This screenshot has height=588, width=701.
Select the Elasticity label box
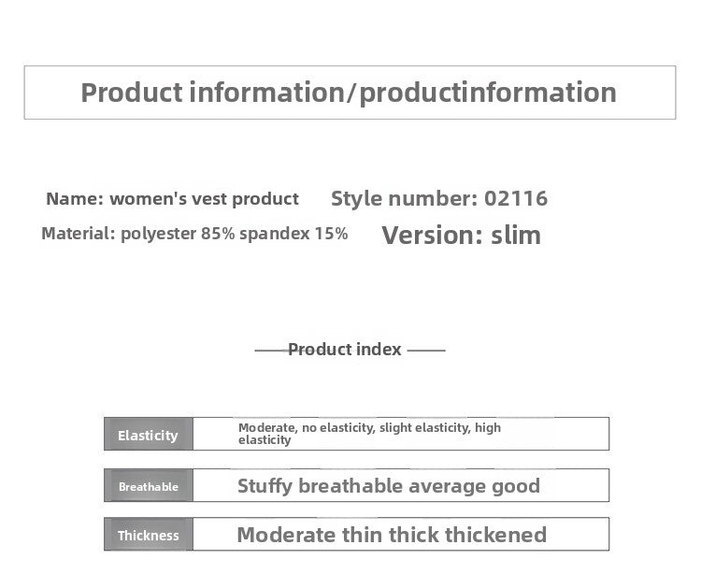[149, 434]
